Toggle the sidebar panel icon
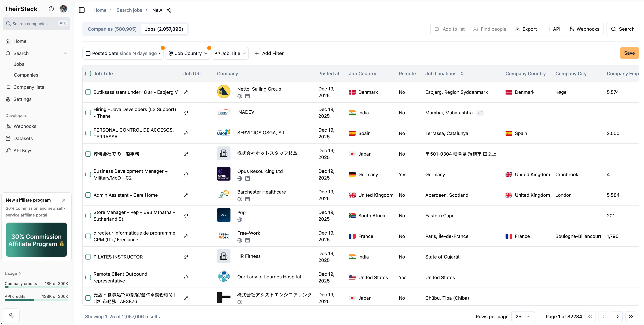The height and width of the screenshot is (325, 644). tap(82, 10)
